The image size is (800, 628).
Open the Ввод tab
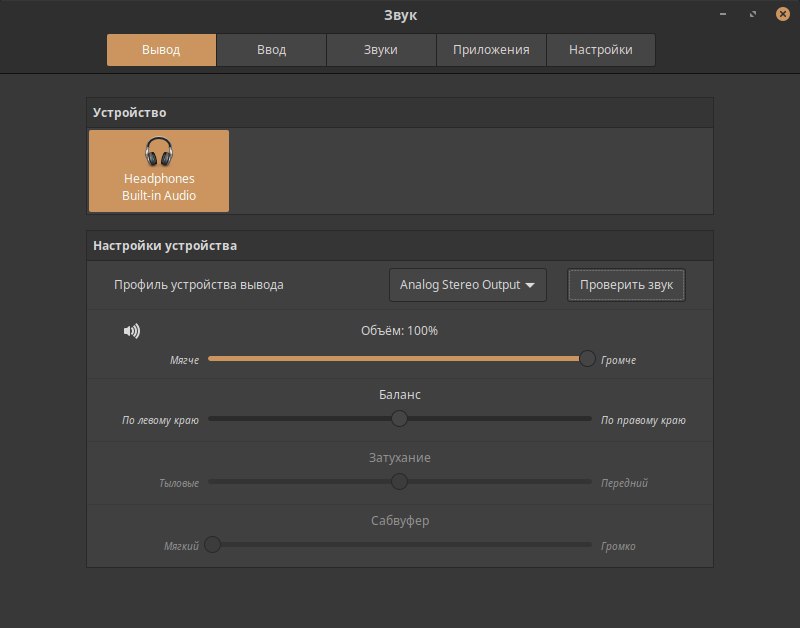coord(271,50)
